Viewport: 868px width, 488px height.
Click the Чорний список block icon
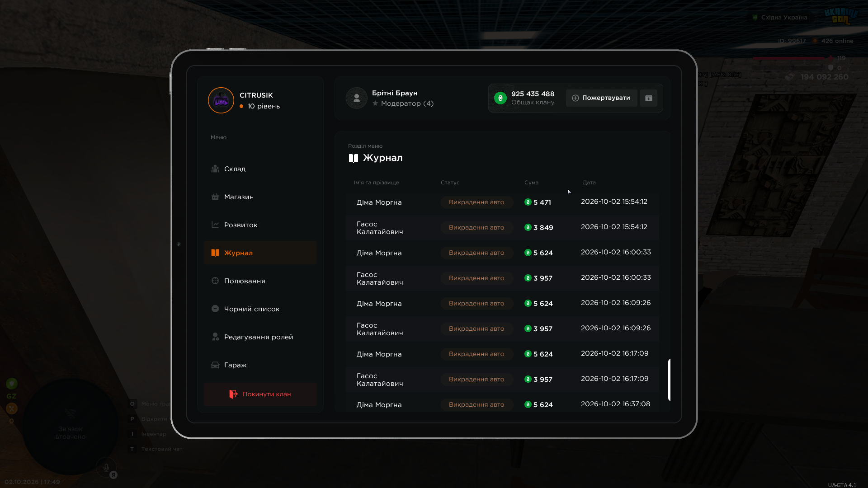tap(215, 309)
